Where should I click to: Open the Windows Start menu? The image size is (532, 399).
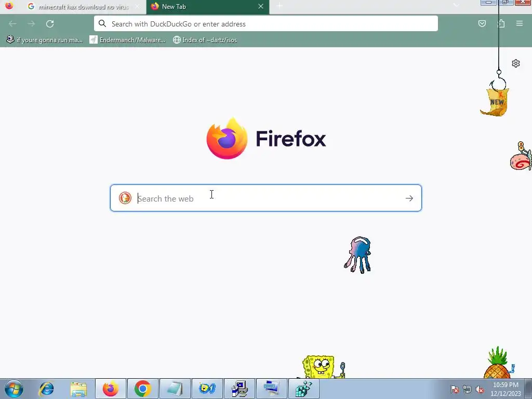[x=14, y=389]
